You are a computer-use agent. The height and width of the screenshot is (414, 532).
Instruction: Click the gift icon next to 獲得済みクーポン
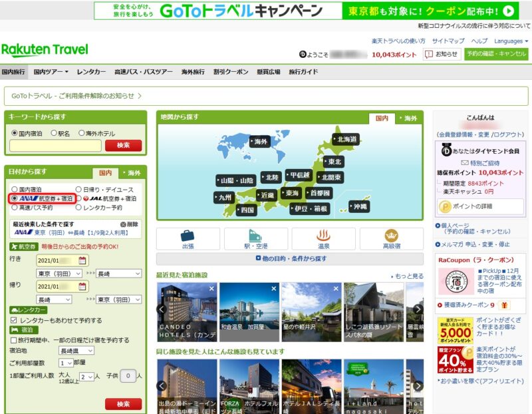[504, 305]
